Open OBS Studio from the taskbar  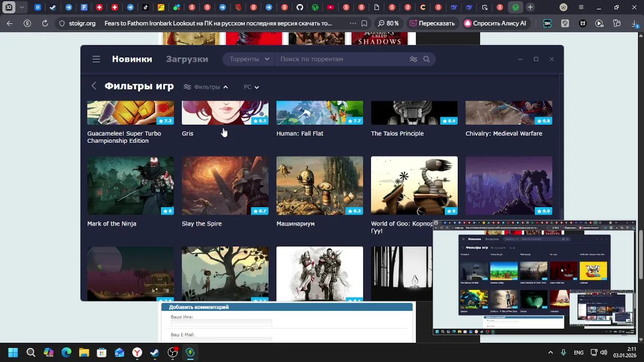173,352
